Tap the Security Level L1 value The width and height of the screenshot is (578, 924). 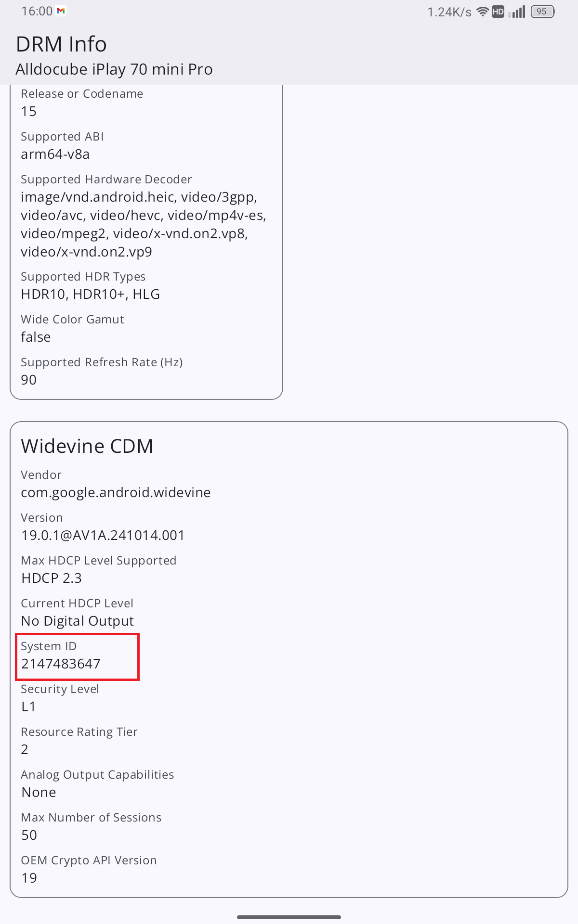(28, 706)
